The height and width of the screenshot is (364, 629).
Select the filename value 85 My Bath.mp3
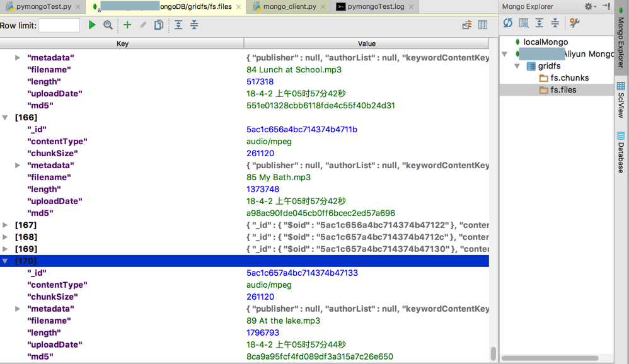click(x=279, y=177)
